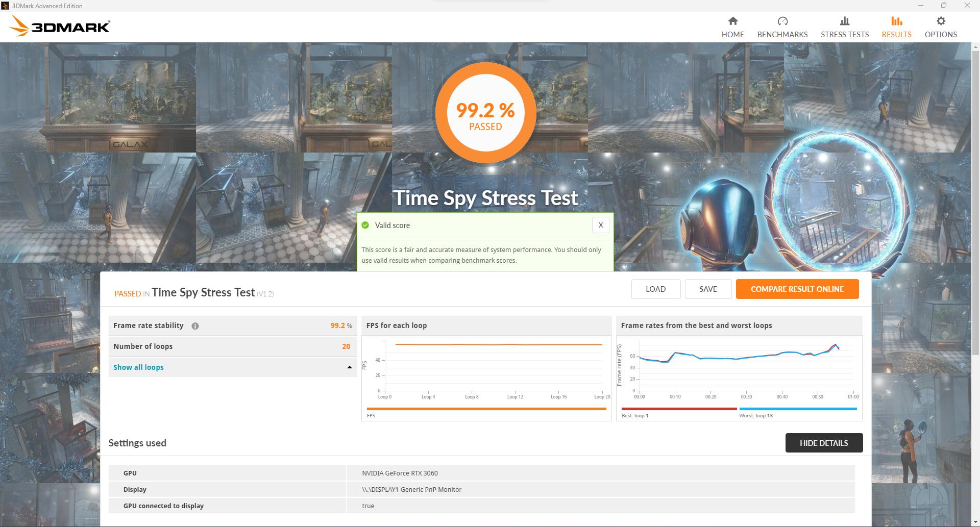Open the Stress Tests chart icon

[x=845, y=21]
